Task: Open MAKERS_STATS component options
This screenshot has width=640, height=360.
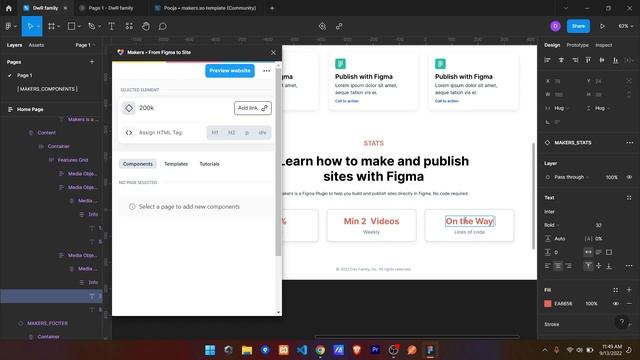Action: pyautogui.click(x=630, y=142)
